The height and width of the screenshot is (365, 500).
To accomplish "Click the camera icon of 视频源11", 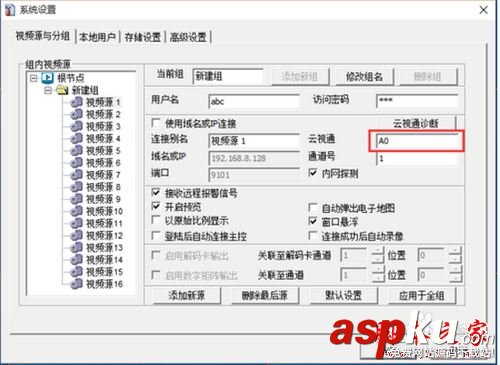I will point(77,223).
